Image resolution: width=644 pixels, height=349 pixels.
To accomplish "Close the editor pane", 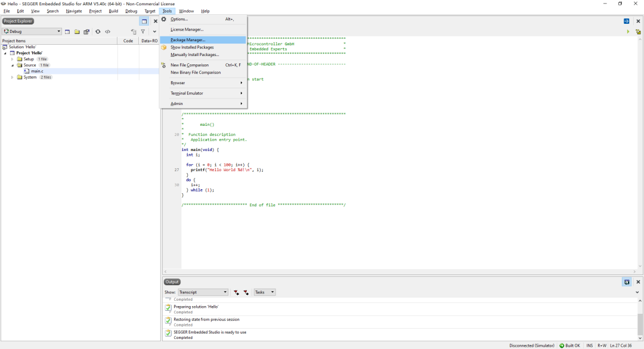I will [638, 21].
